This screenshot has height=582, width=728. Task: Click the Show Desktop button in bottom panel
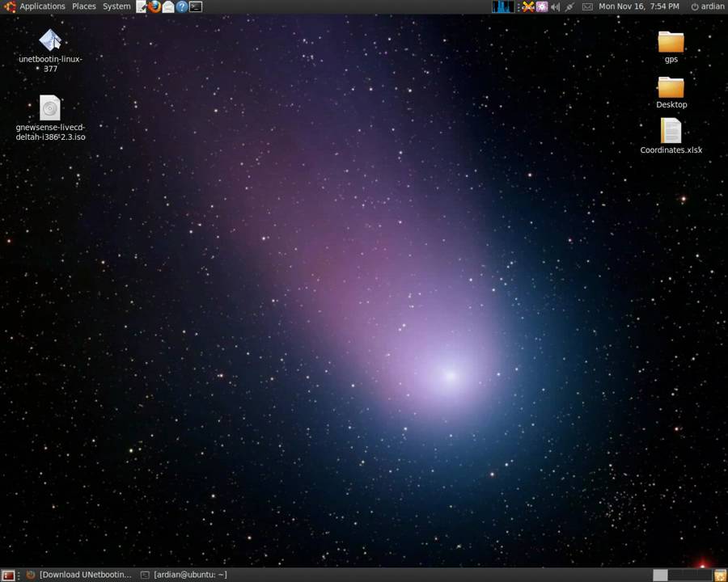[x=8, y=575]
